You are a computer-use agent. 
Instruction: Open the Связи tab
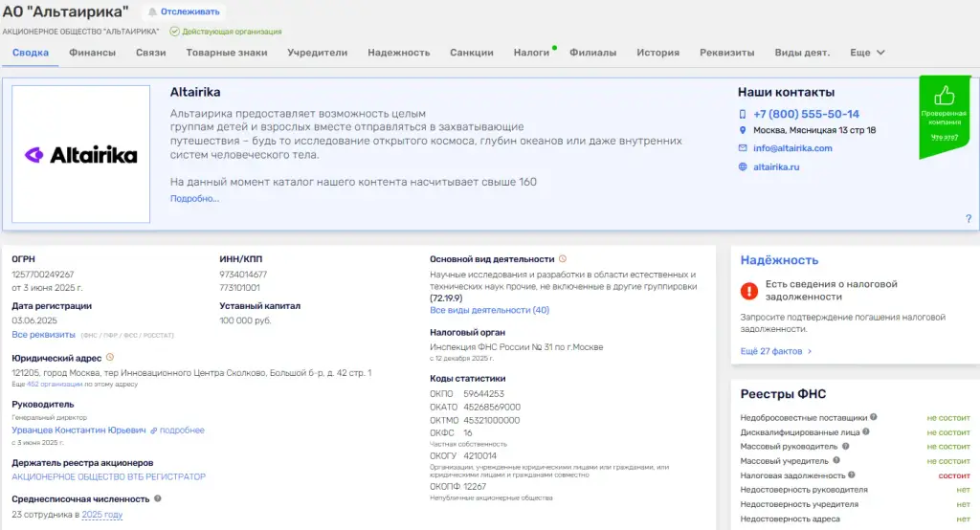click(150, 53)
